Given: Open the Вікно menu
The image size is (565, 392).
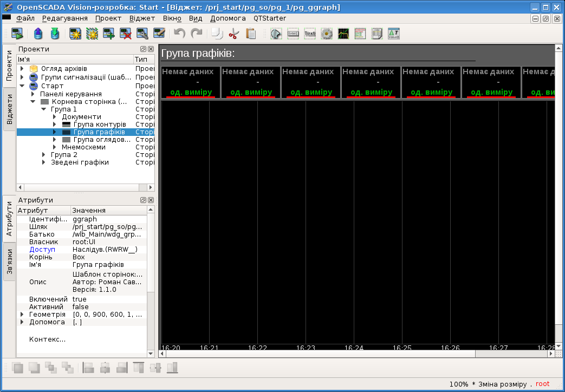Looking at the screenshot, I should pyautogui.click(x=172, y=18).
